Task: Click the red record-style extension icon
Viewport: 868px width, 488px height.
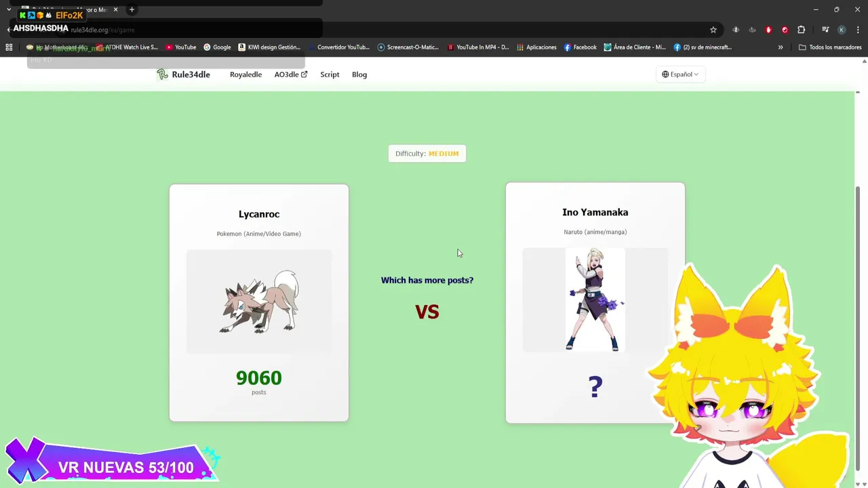Action: coord(768,30)
